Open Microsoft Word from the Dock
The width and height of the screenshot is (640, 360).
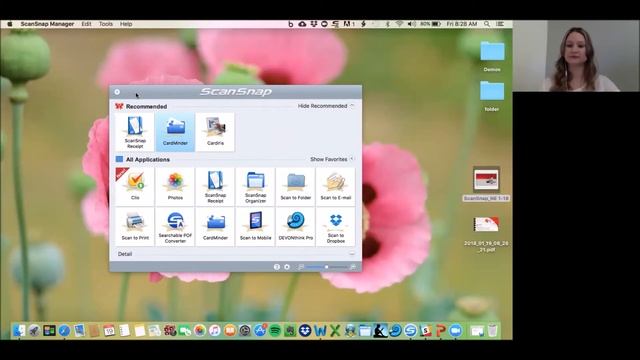(320, 331)
